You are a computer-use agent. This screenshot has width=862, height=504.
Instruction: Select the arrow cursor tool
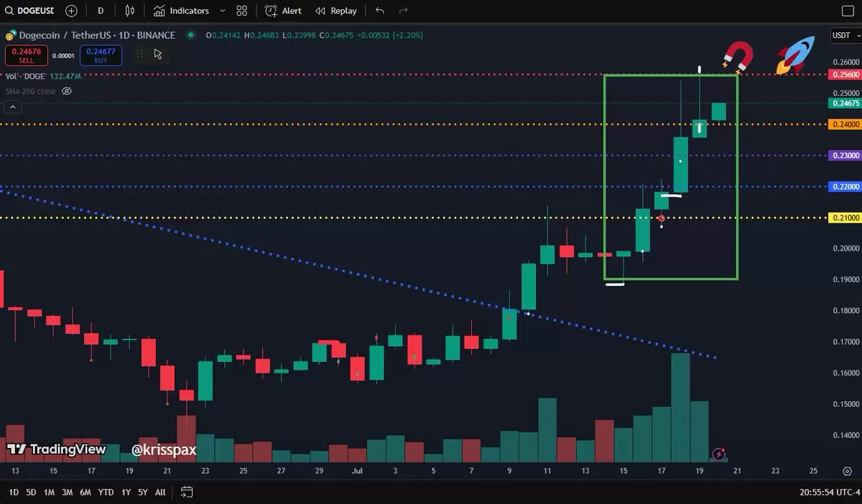point(158,54)
